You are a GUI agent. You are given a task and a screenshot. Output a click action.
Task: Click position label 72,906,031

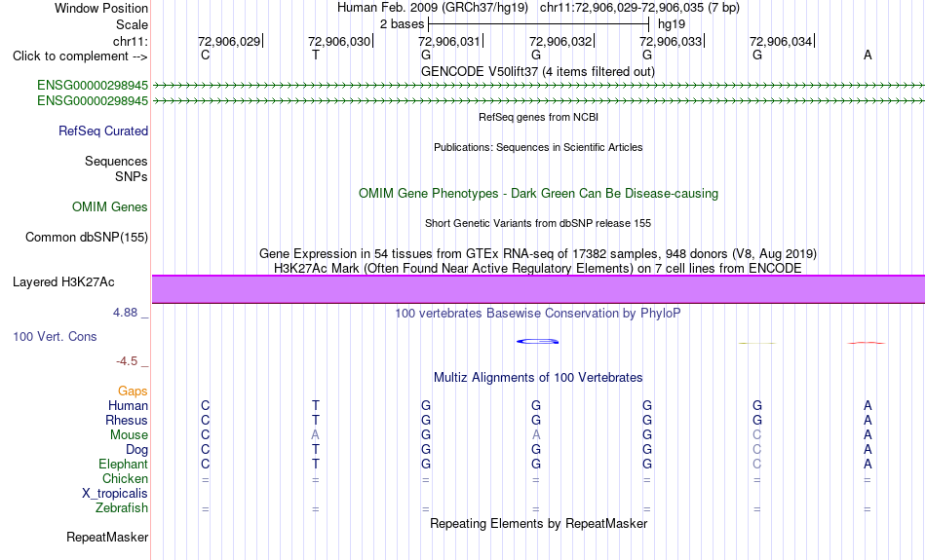pyautogui.click(x=449, y=41)
